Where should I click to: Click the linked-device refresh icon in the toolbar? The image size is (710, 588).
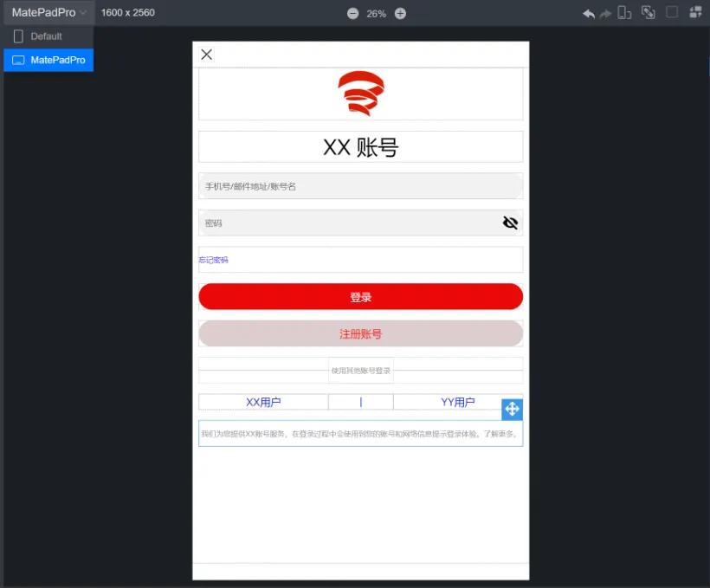[x=648, y=12]
